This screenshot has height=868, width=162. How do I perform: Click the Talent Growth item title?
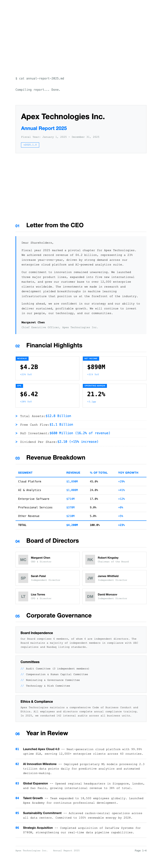33,798
